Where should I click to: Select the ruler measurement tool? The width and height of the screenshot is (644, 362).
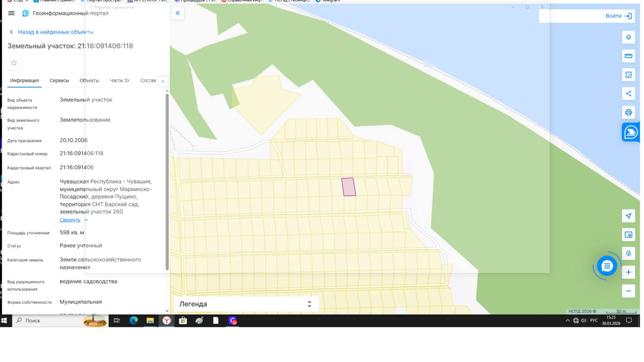pyautogui.click(x=628, y=56)
